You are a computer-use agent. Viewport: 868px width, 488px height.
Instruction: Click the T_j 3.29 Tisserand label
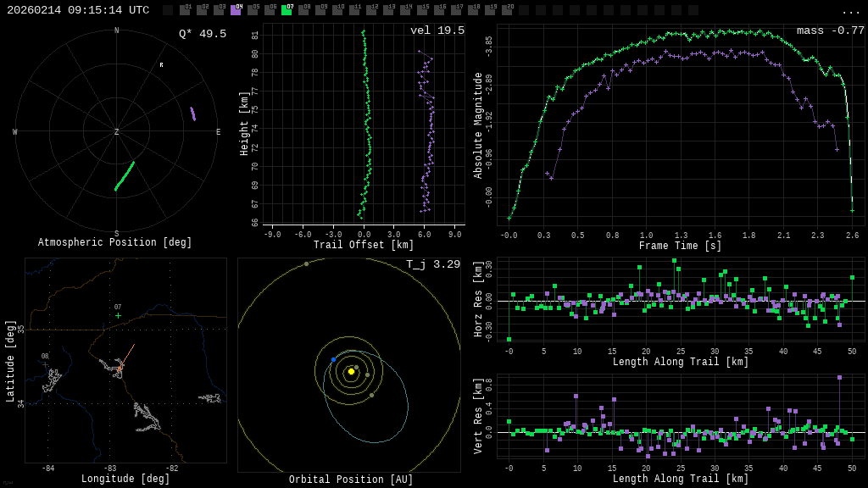pyautogui.click(x=432, y=264)
